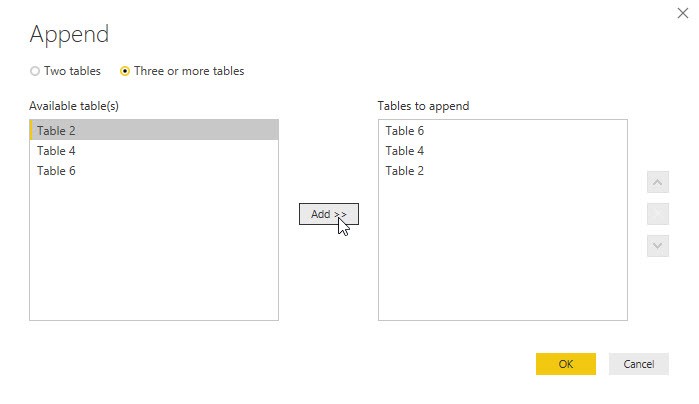
Task: Click the Tables to append label
Action: click(423, 106)
